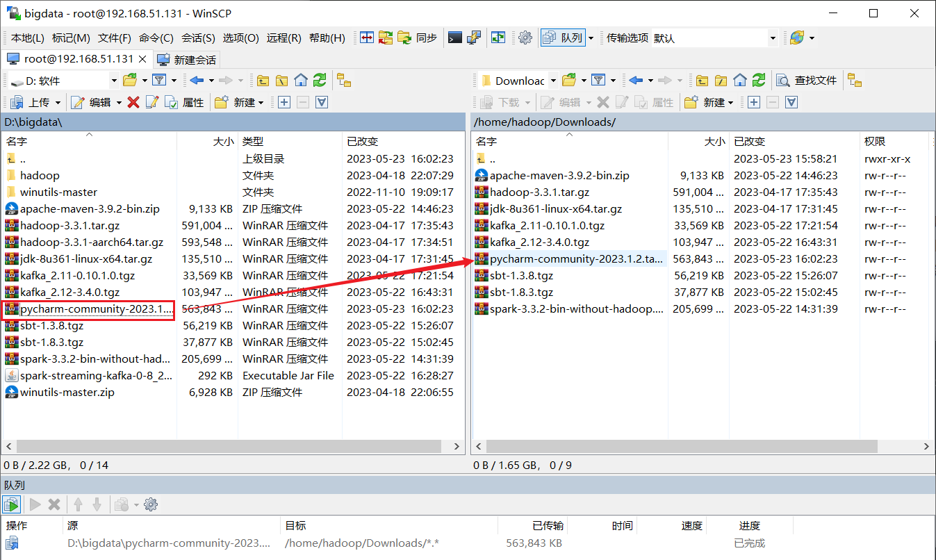Viewport: 936px width, 560px height.
Task: Click the 查找文件 find files button
Action: coord(807,81)
